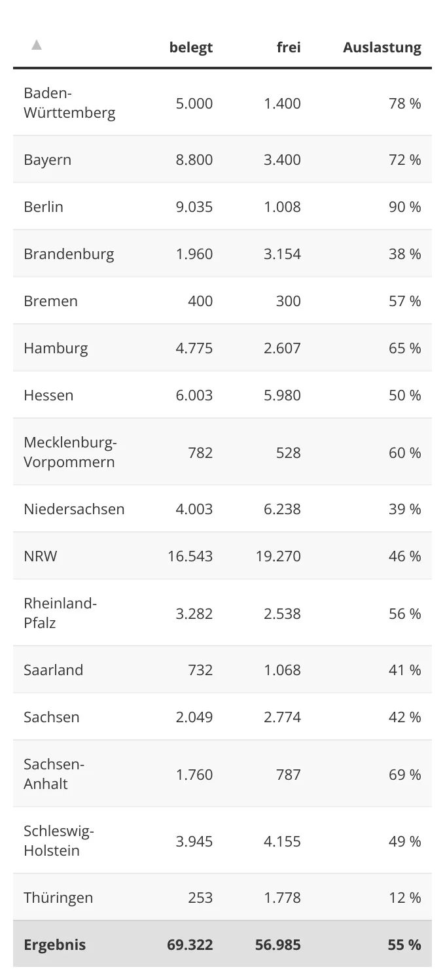
Task: Select the Schleswig-Holstein row label
Action: pyautogui.click(x=59, y=841)
